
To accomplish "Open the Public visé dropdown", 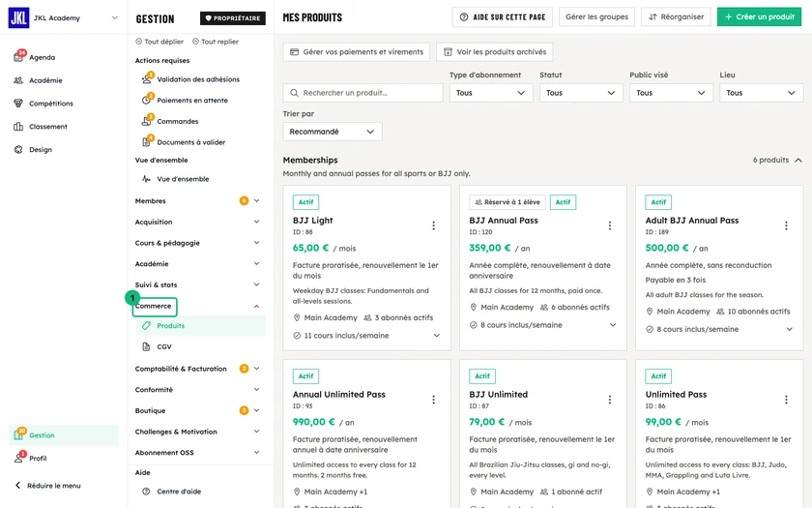I will (671, 93).
